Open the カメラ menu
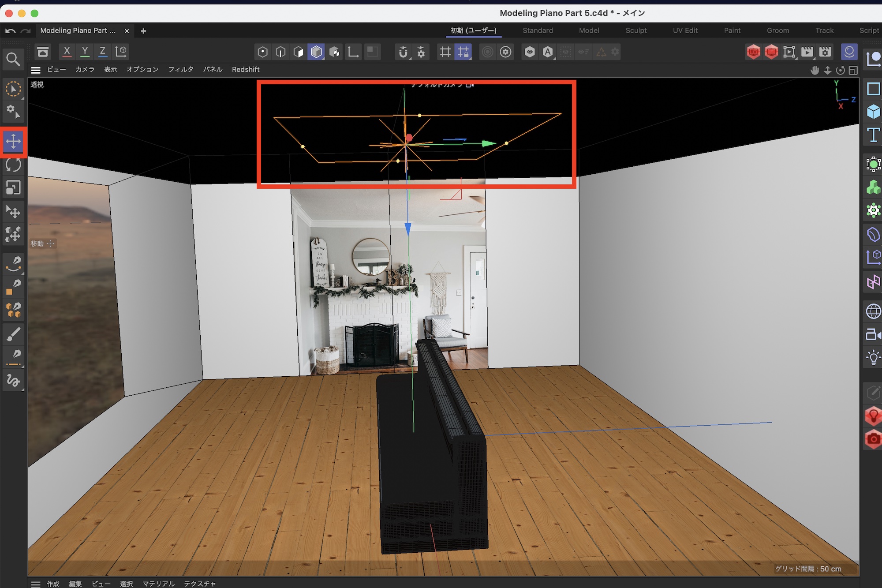The height and width of the screenshot is (588, 882). (85, 70)
